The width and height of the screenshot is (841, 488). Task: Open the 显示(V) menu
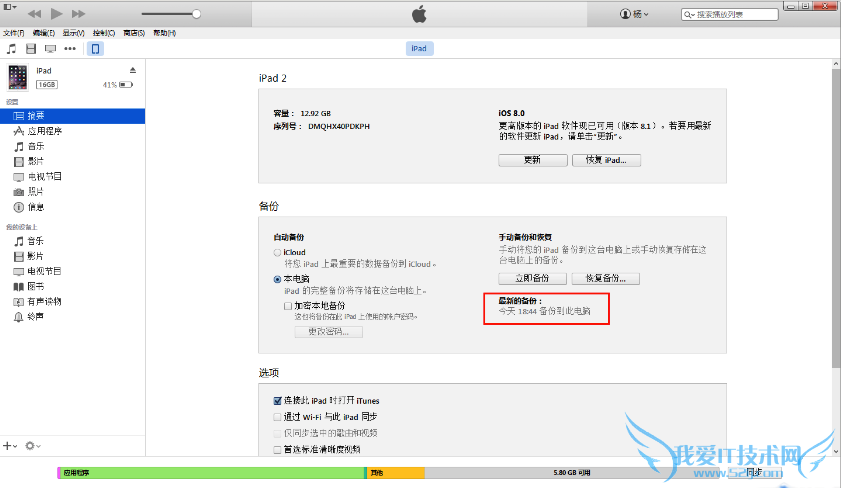click(x=73, y=33)
